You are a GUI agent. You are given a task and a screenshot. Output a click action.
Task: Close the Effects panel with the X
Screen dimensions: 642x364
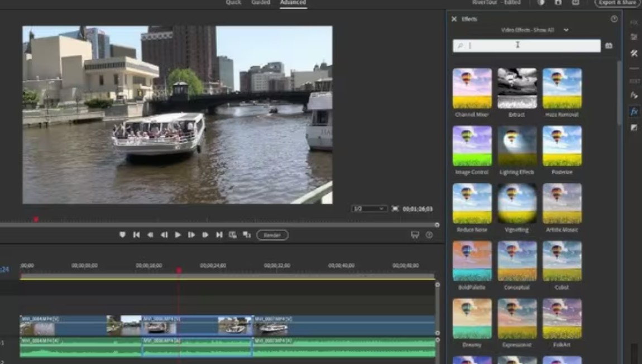coord(454,19)
